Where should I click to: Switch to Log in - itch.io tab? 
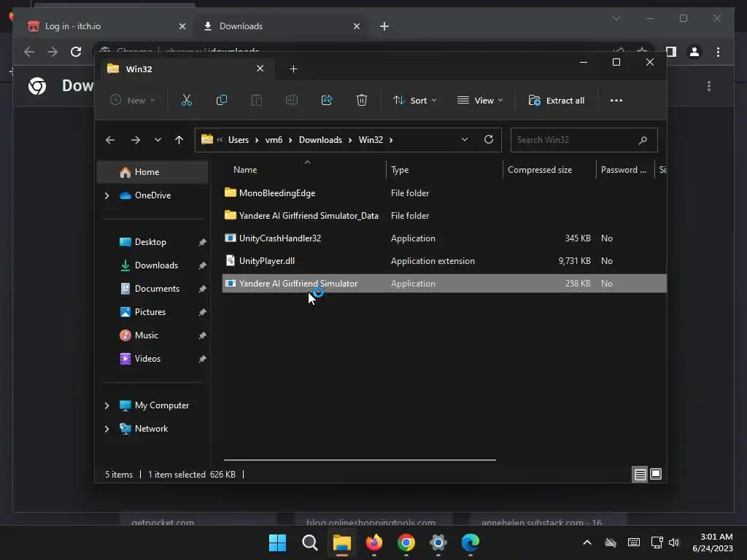[106, 26]
